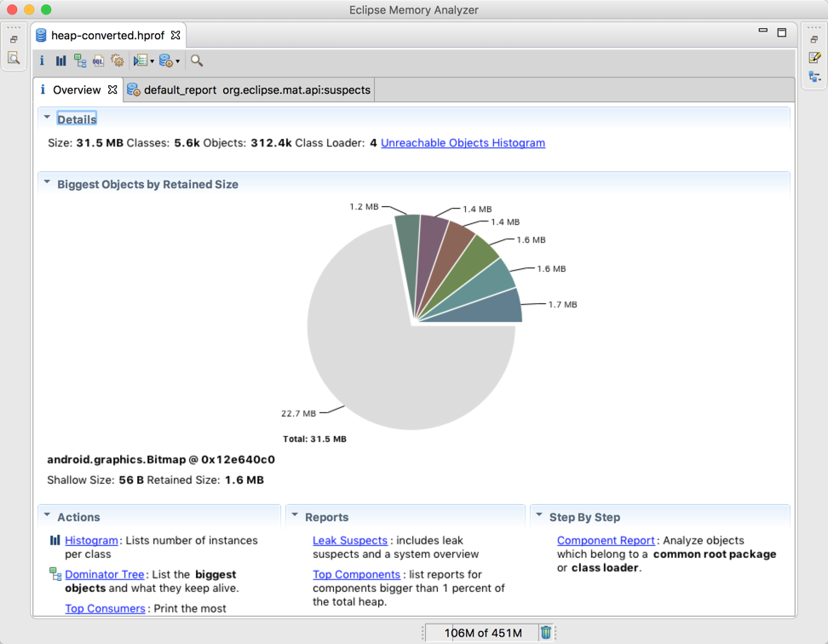Open the query browser toolbar icon
Viewport: 828px width, 644px height.
click(166, 60)
